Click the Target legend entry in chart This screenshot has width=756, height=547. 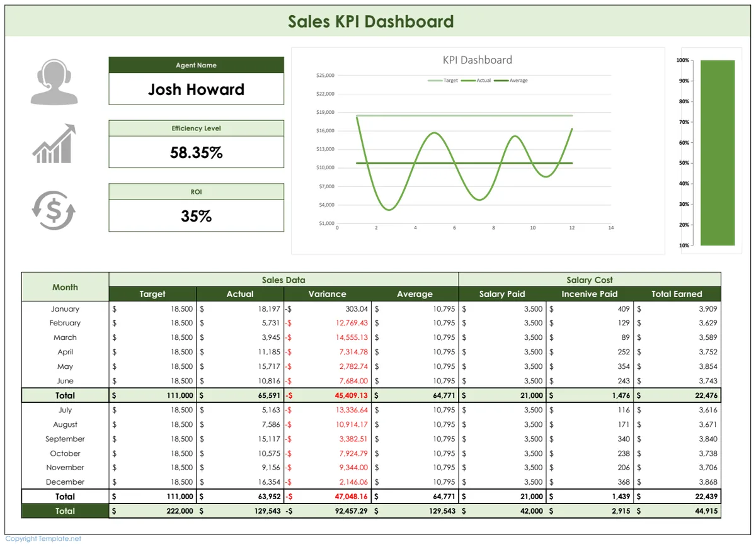coord(444,81)
